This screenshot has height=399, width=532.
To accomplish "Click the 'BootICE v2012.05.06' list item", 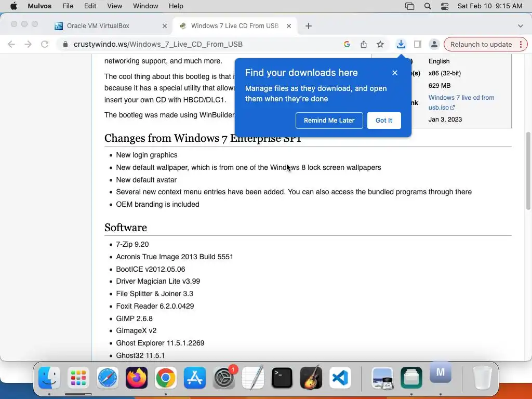I will (x=150, y=269).
